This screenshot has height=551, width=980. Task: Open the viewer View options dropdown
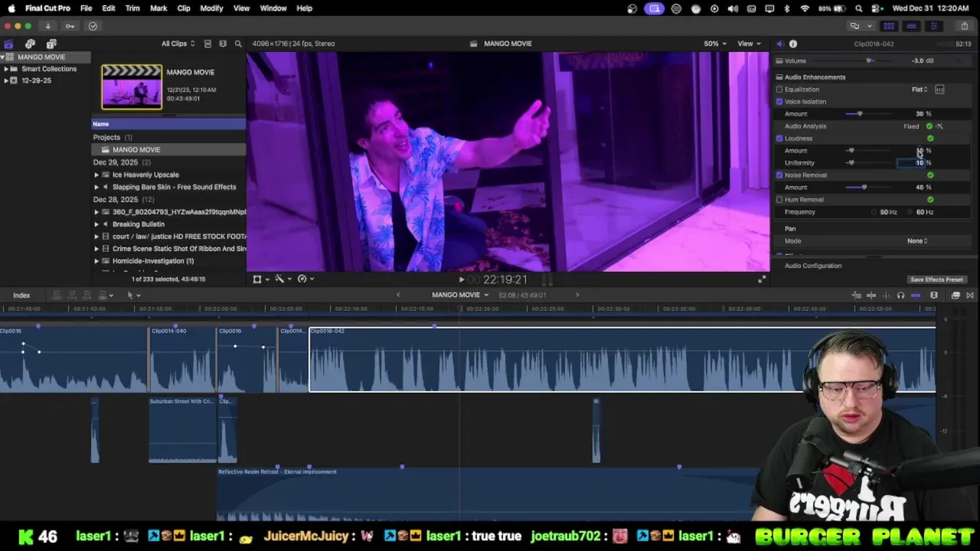pos(748,44)
